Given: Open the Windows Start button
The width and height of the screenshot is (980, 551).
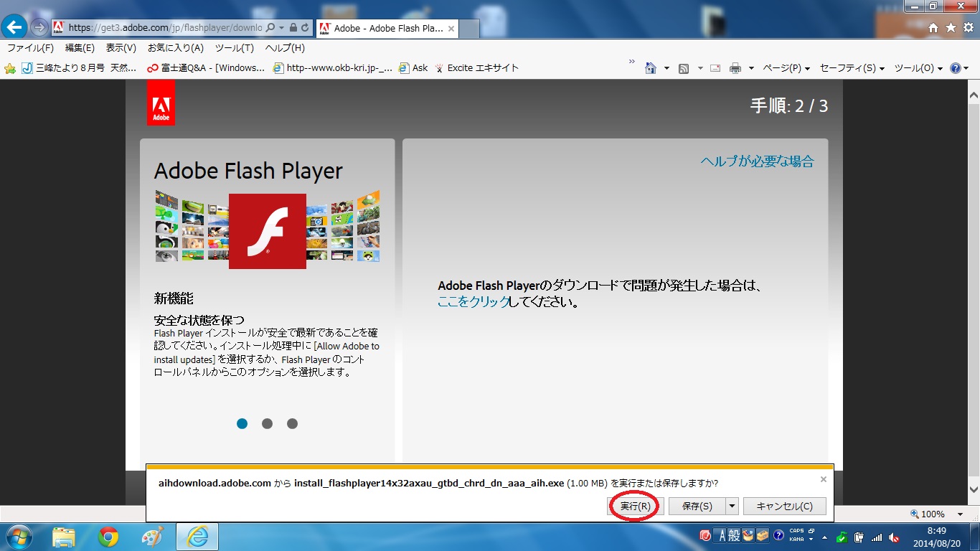Looking at the screenshot, I should coord(19,537).
